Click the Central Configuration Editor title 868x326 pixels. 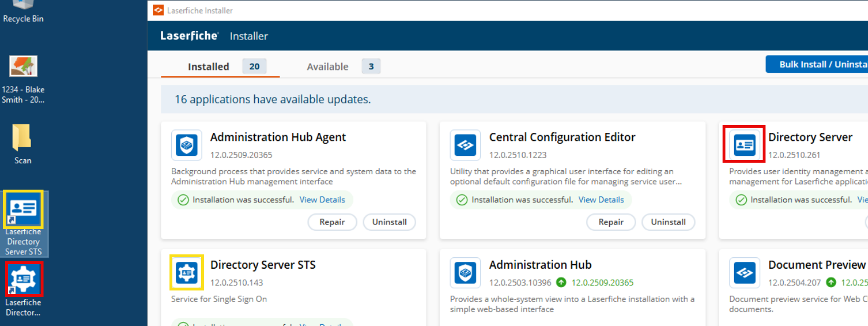(562, 138)
